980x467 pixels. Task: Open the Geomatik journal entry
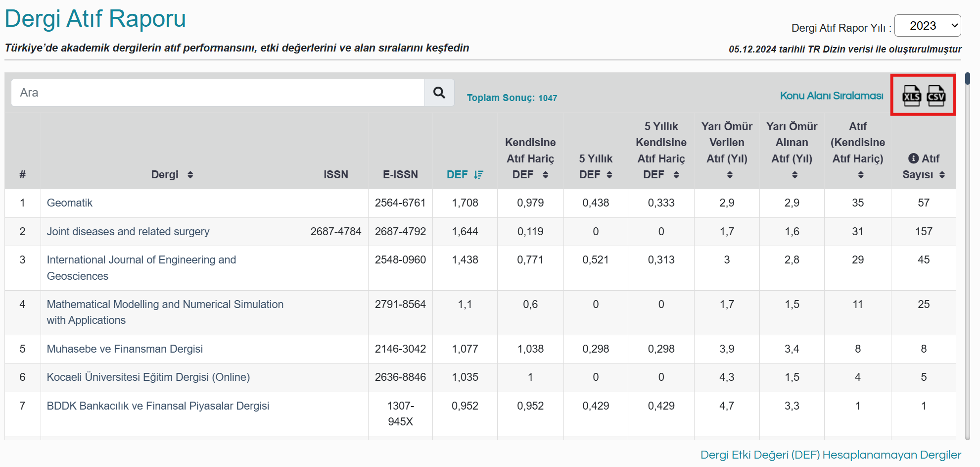click(x=70, y=203)
